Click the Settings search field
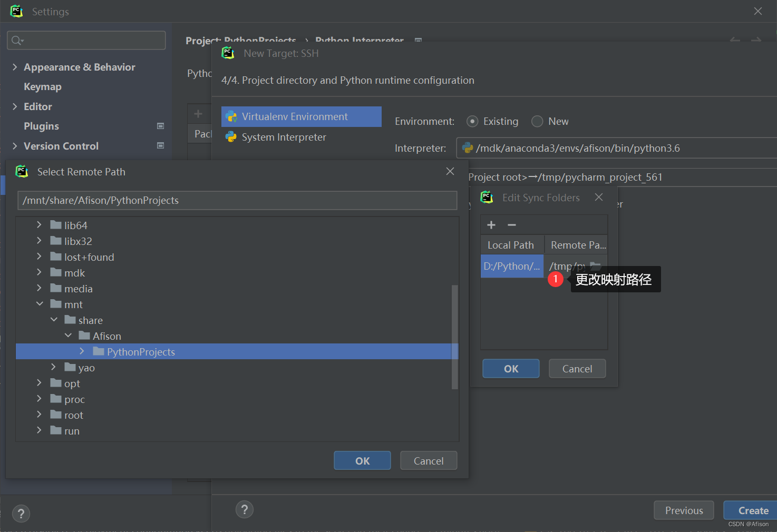Screen dimensions: 777x532 coord(86,41)
